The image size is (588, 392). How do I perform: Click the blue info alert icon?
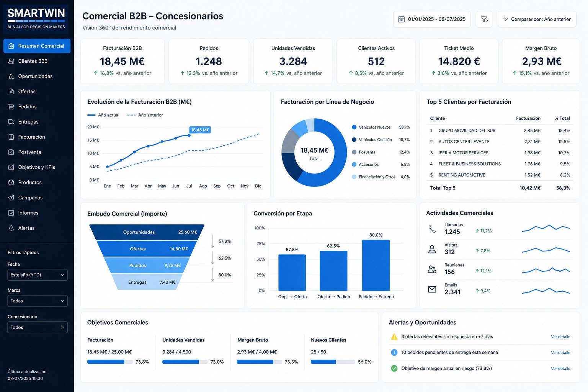click(394, 353)
